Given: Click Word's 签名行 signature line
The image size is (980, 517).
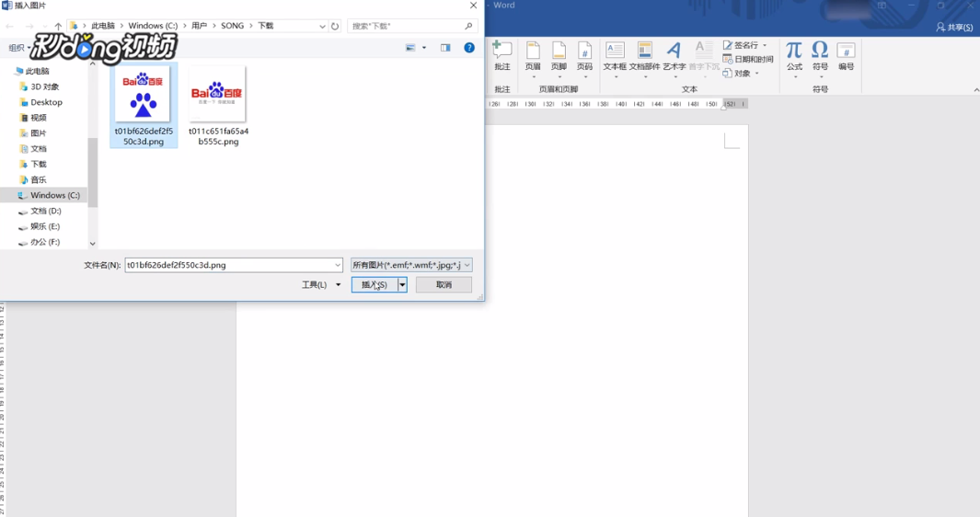Looking at the screenshot, I should click(741, 45).
